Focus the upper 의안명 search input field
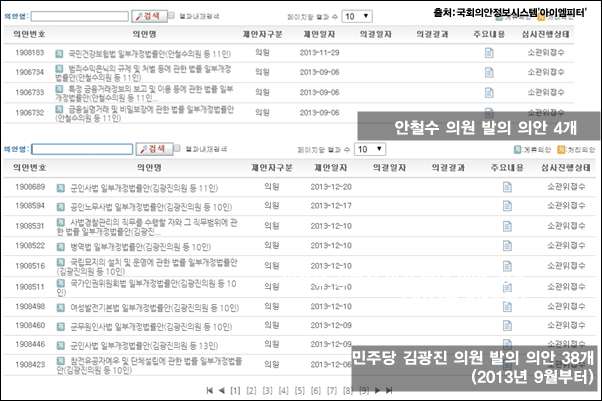 click(80, 16)
